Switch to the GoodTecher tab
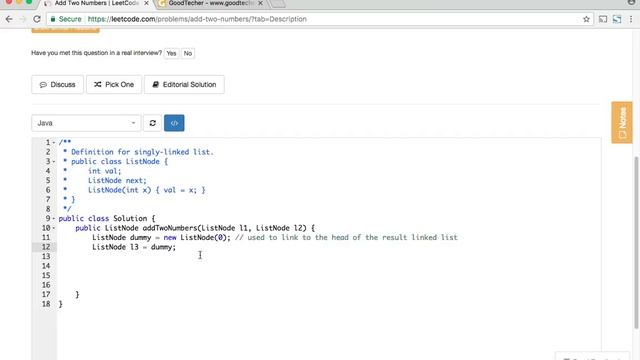Screen dimensions: 640x360 pyautogui.click(x=211, y=3)
